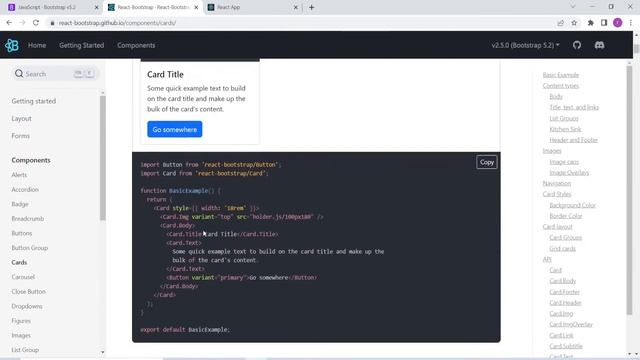Click the browser back arrow
640x360 pixels.
coord(9,23)
